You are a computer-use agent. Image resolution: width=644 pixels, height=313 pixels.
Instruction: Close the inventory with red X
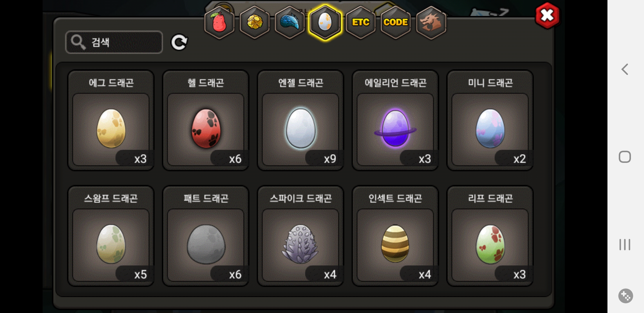click(x=547, y=16)
